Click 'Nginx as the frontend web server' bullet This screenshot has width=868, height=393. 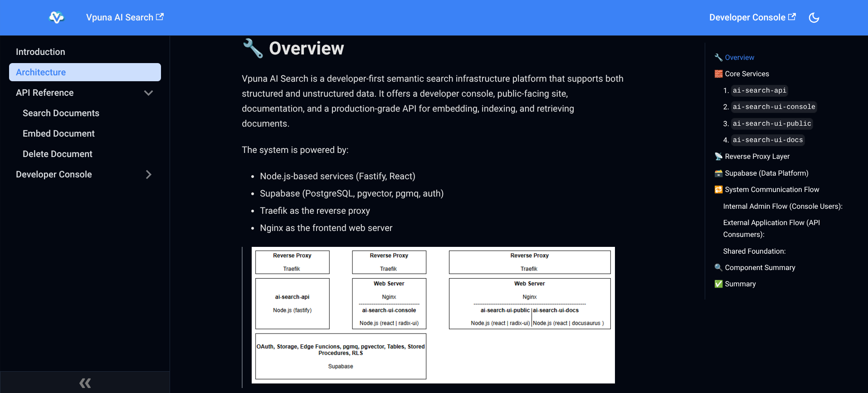(326, 228)
